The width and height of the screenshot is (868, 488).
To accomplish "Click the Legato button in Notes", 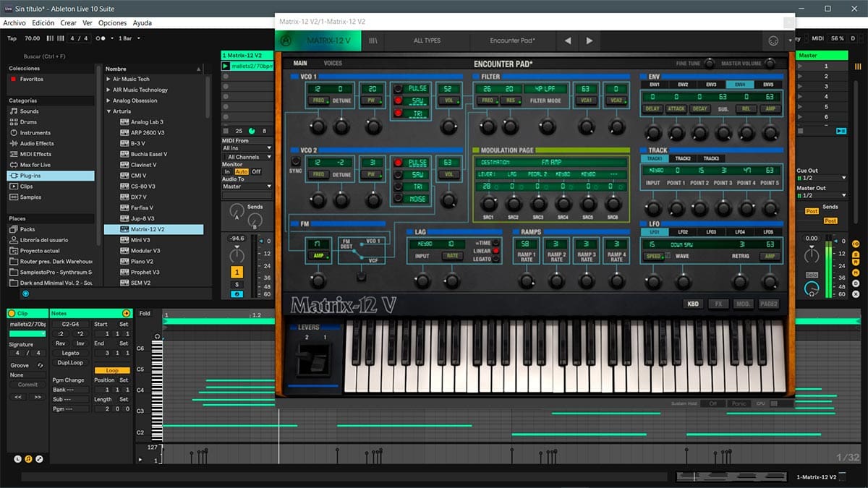I will (x=71, y=354).
